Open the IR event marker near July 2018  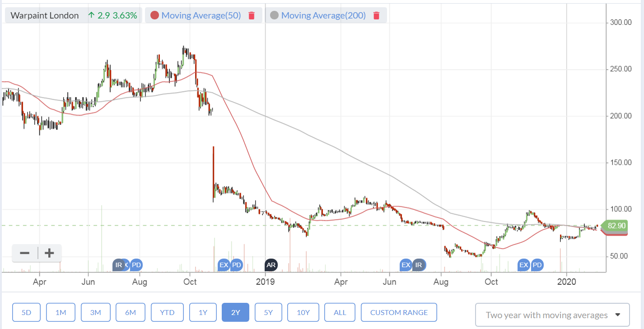[119, 265]
